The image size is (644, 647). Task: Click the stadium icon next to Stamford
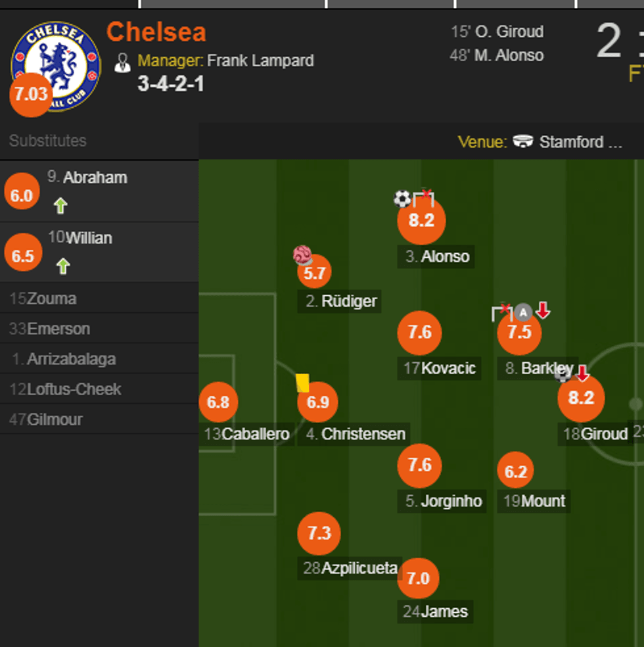(x=523, y=142)
